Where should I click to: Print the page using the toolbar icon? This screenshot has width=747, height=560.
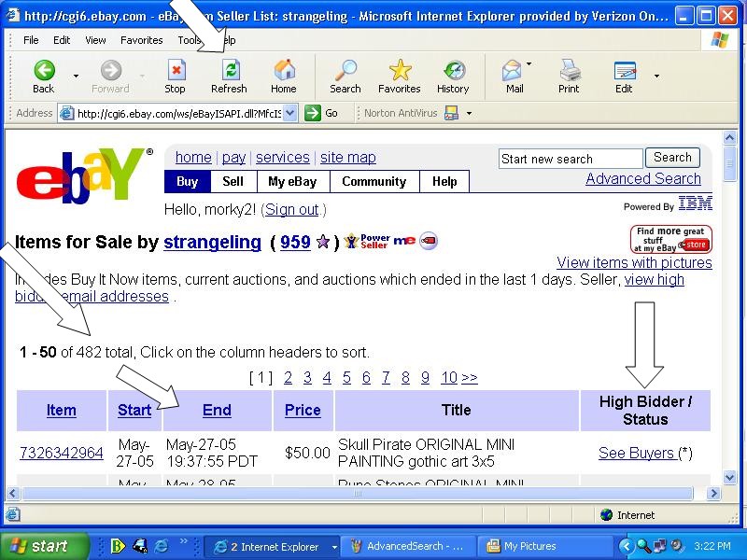click(569, 77)
